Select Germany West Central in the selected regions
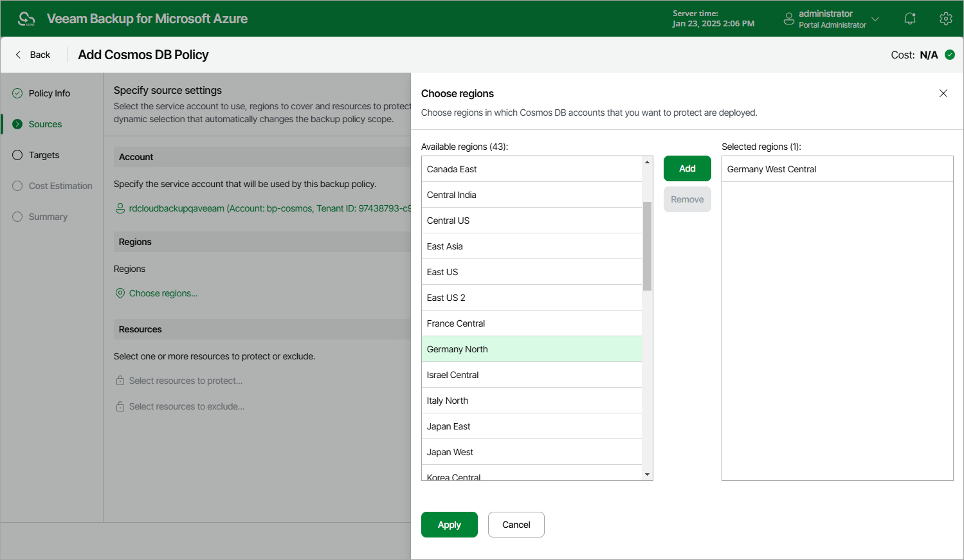The image size is (964, 560). coord(837,169)
